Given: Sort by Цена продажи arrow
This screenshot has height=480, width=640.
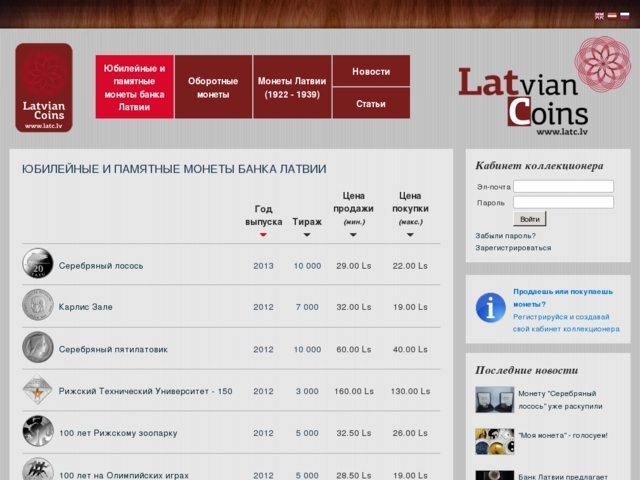Looking at the screenshot, I should (x=353, y=235).
